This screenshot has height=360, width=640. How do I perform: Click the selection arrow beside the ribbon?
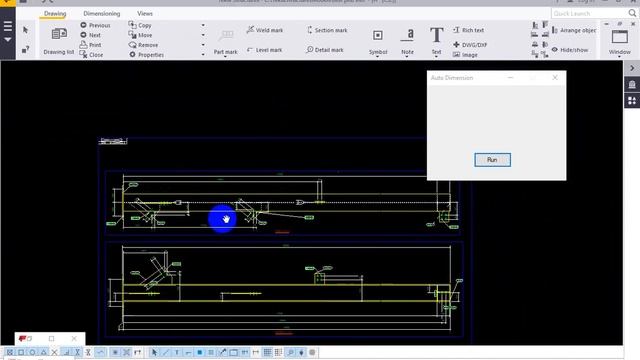[25, 30]
